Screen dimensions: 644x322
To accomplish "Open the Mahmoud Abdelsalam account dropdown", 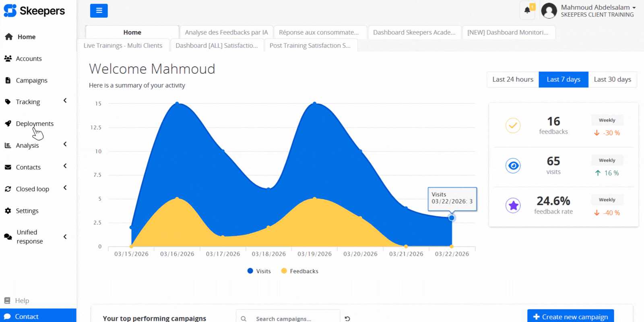I will tap(598, 8).
